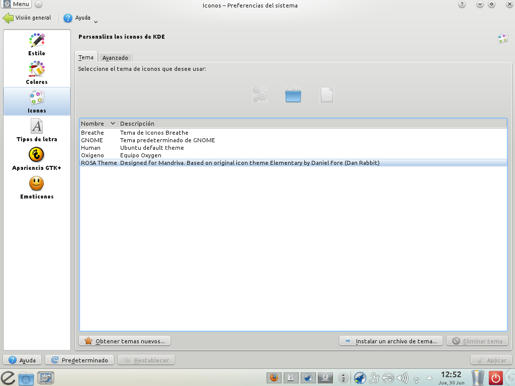The image size is (515, 386).
Task: Open Tipos de letra font settings
Action: click(x=37, y=130)
